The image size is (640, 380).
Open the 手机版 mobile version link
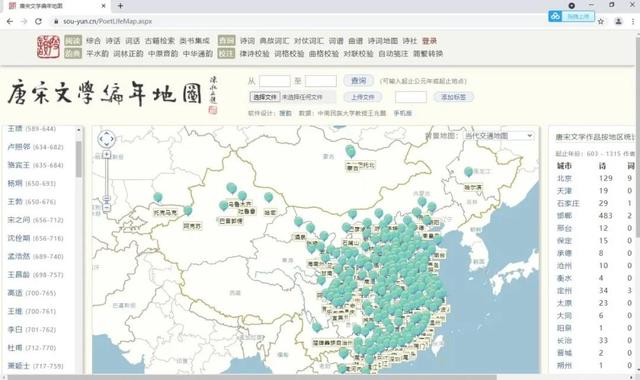pos(403,113)
